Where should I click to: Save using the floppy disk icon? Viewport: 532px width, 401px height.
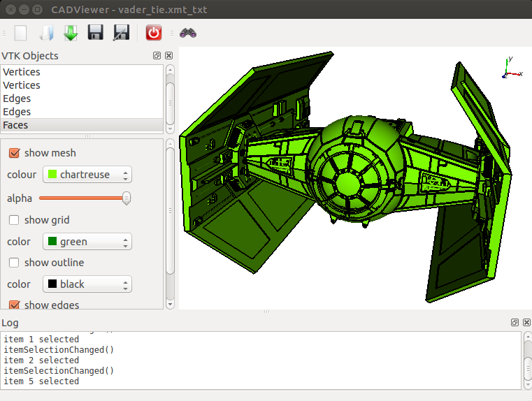pyautogui.click(x=95, y=33)
